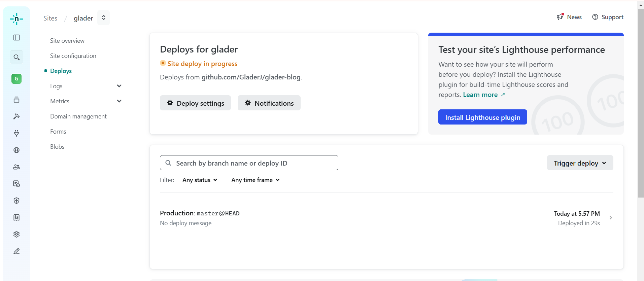The height and width of the screenshot is (281, 644).
Task: Click the Netlify logo icon
Action: click(16, 19)
